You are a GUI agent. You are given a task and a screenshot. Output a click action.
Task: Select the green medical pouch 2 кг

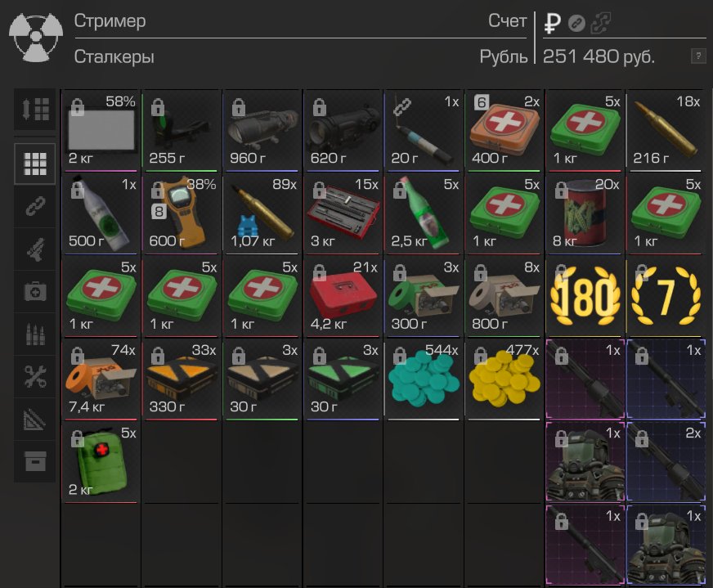tap(101, 463)
